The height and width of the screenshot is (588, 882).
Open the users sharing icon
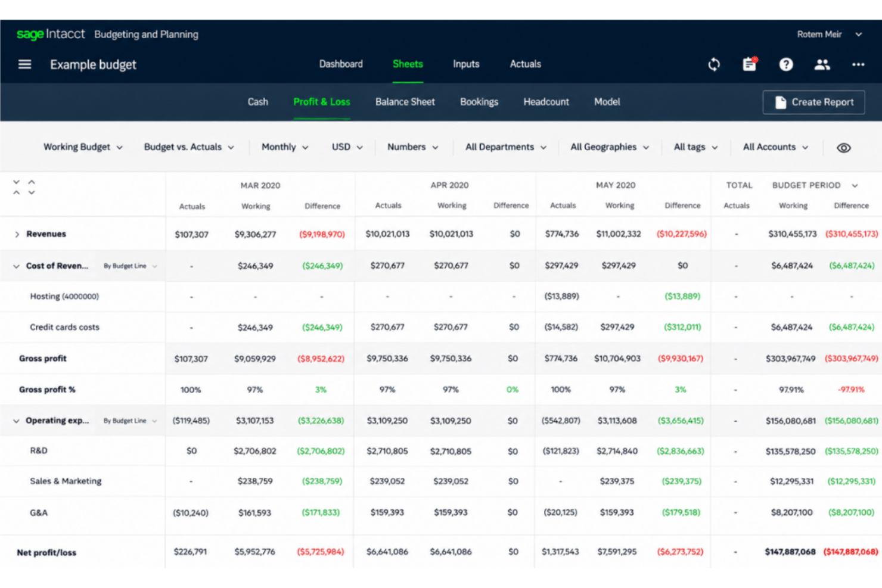pyautogui.click(x=822, y=64)
